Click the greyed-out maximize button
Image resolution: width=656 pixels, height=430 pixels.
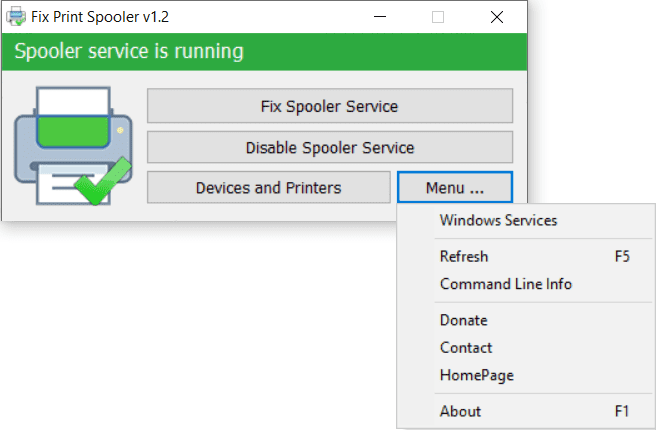coord(438,17)
